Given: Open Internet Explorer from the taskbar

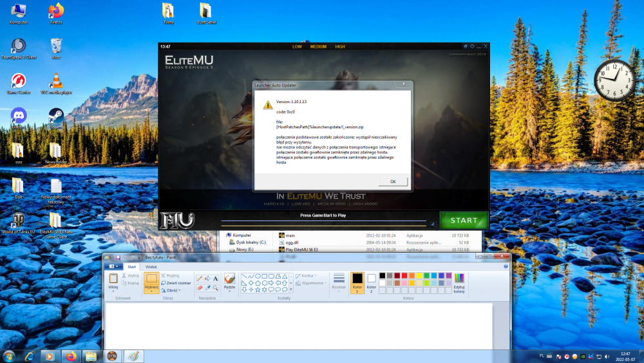Looking at the screenshot, I should (x=30, y=357).
